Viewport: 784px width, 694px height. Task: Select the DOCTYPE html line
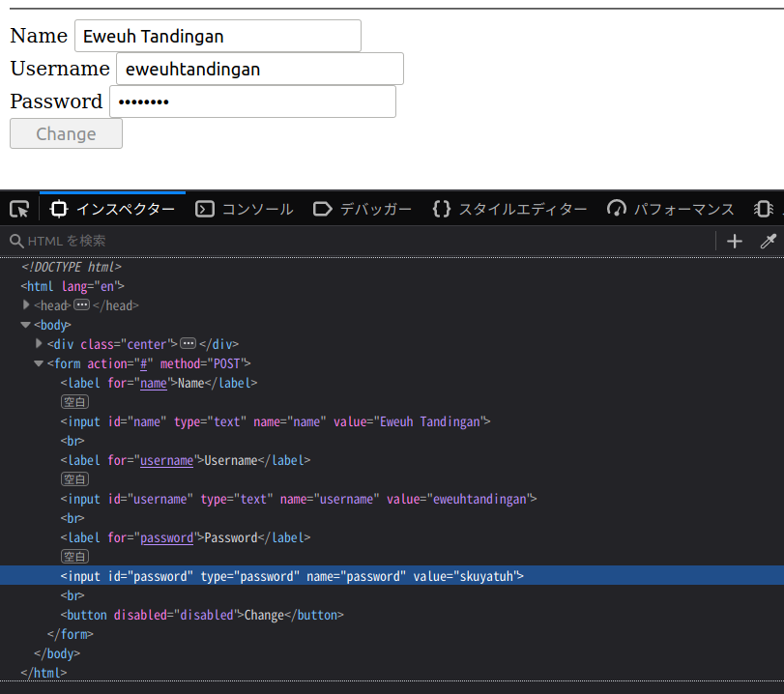(x=392, y=267)
